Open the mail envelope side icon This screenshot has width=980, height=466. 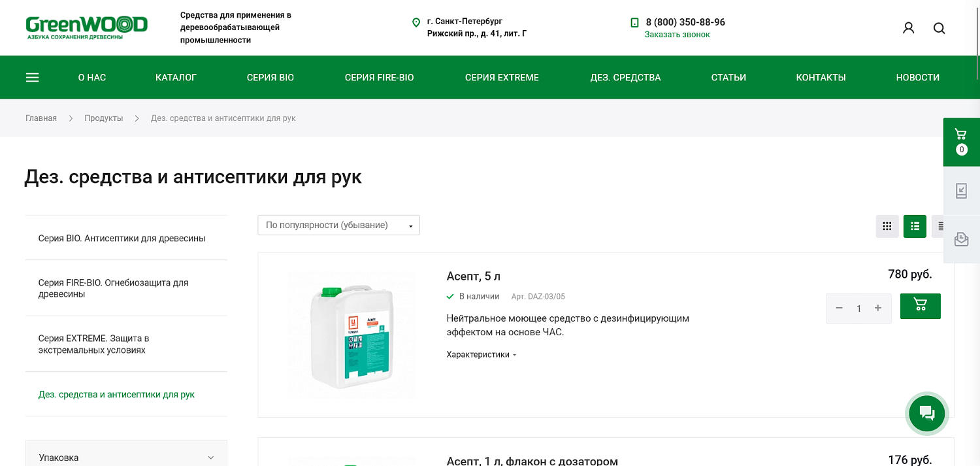961,239
